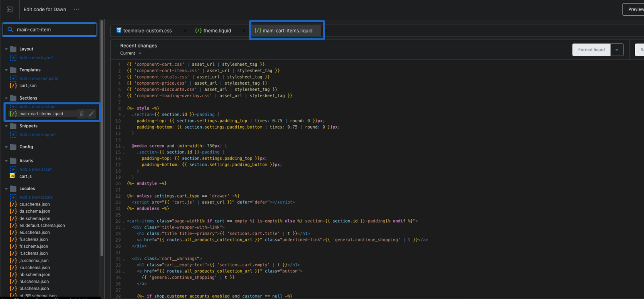Fold code at line 9

pos(124,115)
